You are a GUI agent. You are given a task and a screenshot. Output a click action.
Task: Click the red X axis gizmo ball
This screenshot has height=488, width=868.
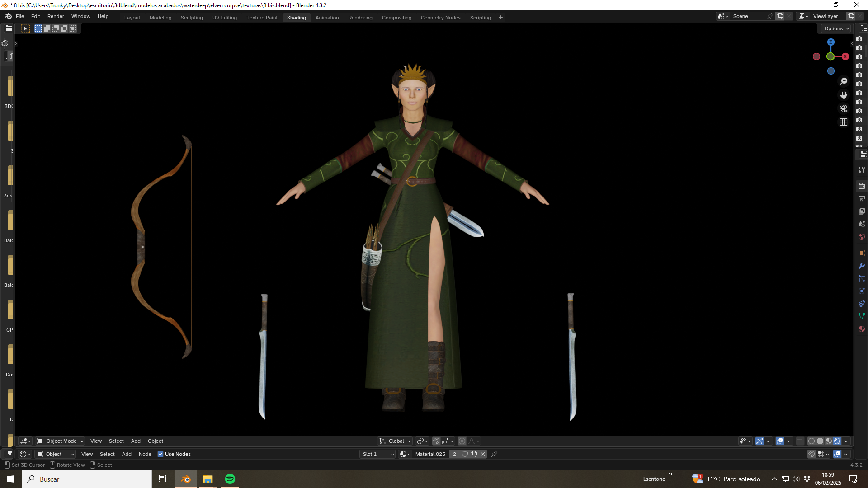coord(845,56)
